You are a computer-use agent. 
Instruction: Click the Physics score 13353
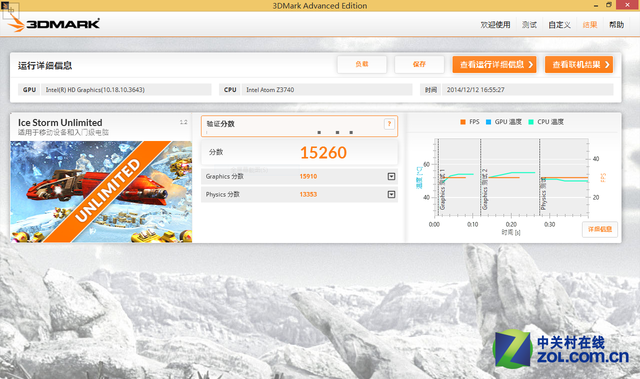(308, 194)
